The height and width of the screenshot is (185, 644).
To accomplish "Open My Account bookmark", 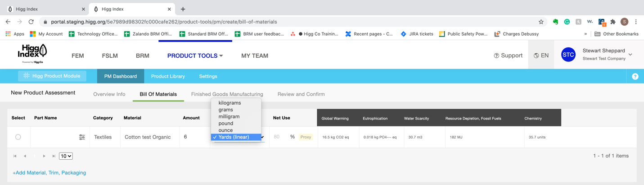I will tap(46, 34).
